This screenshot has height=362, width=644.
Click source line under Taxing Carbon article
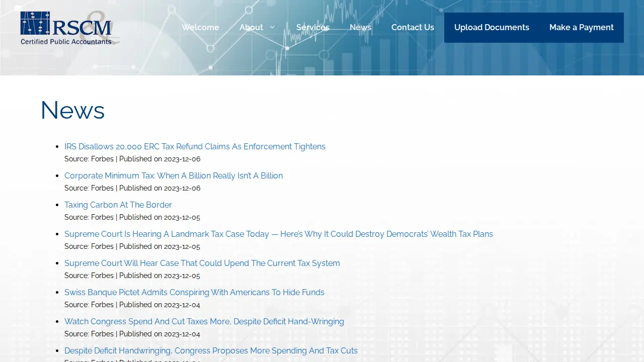132,217
